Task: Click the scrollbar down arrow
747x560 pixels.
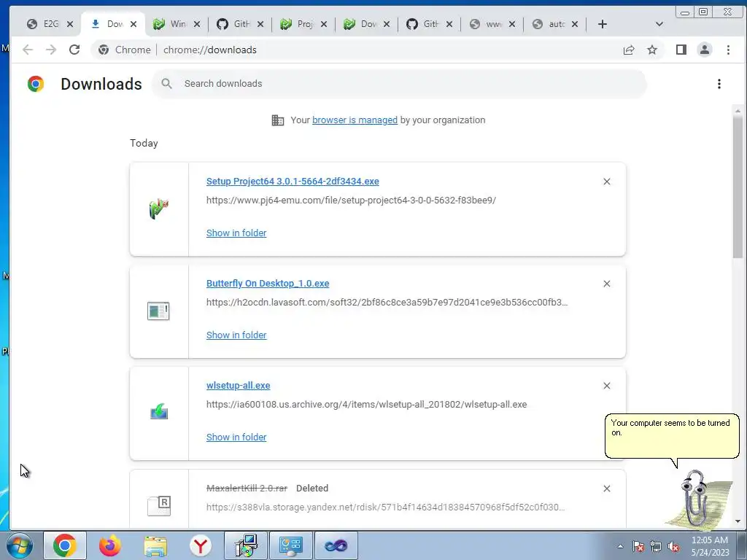Action: pos(738,521)
